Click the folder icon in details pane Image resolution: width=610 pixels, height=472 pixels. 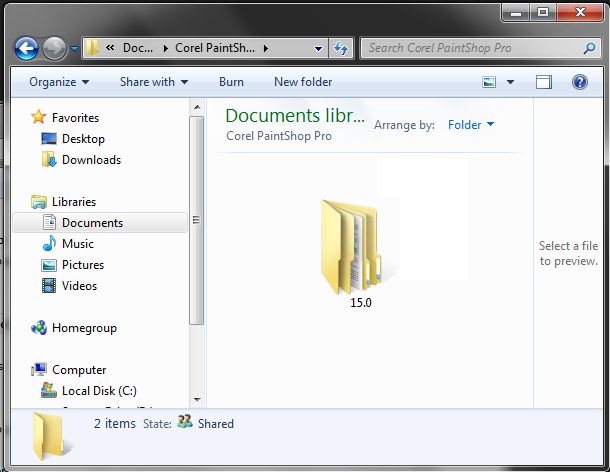48,436
